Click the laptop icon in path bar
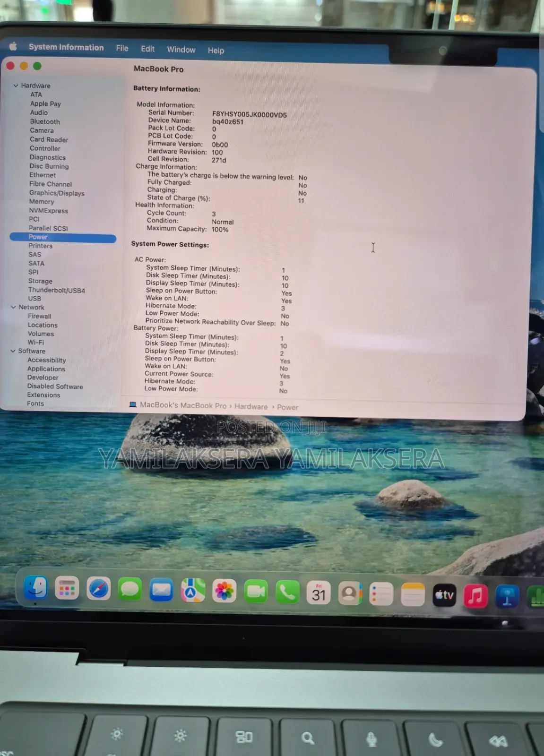 [133, 404]
